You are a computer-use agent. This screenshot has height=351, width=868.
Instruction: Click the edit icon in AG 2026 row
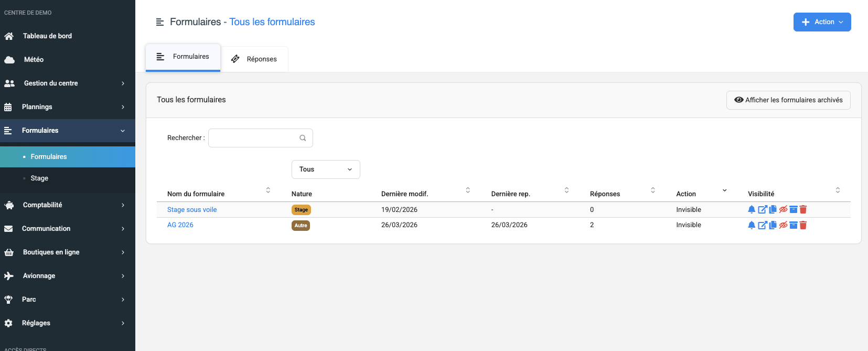763,225
